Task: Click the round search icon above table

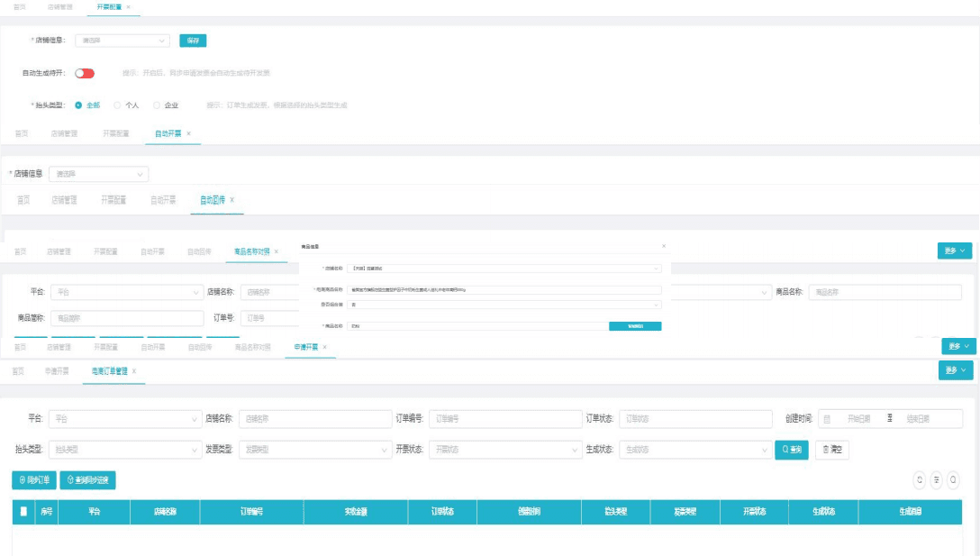Action: point(953,480)
